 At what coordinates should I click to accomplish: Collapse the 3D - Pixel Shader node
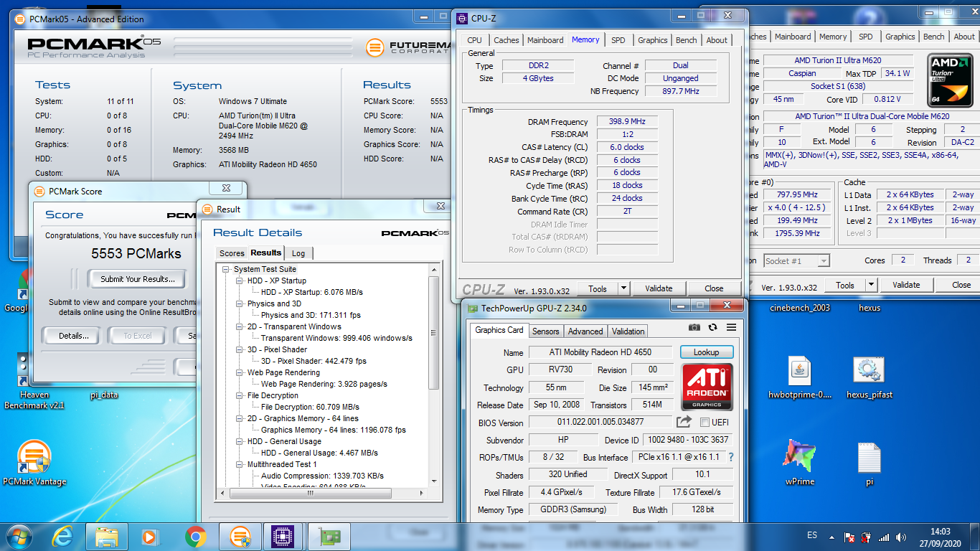pos(240,349)
